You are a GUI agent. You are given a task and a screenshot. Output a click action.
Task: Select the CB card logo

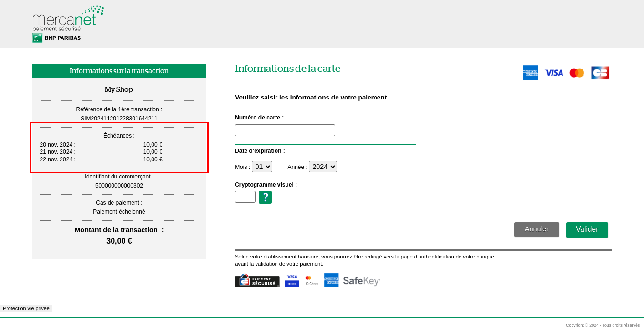pos(600,72)
